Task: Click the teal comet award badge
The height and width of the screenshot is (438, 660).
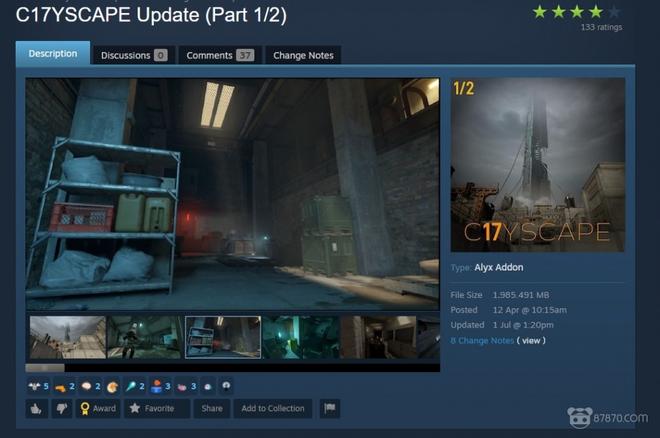Action: click(135, 386)
